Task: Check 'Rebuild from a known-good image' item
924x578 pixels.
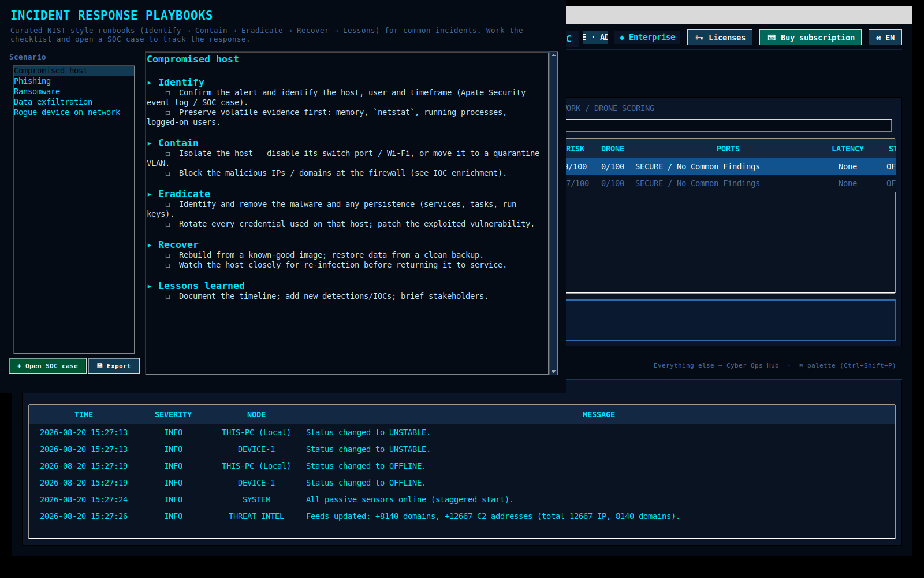Action: click(x=168, y=255)
